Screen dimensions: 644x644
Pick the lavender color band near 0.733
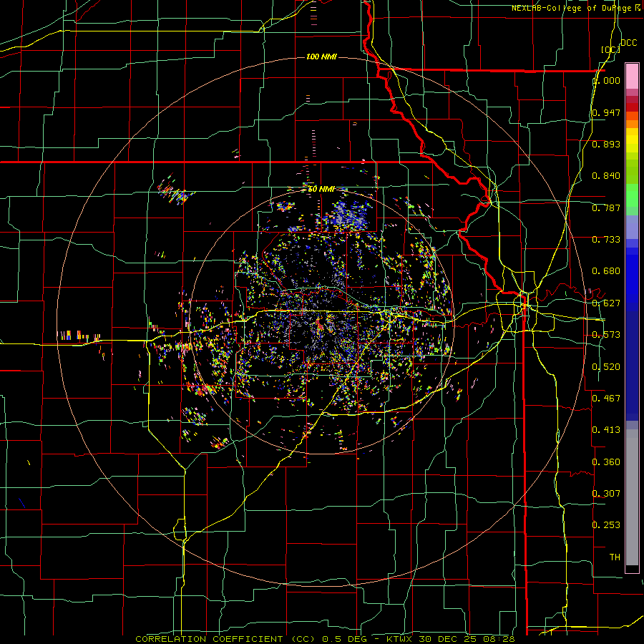pyautogui.click(x=632, y=227)
